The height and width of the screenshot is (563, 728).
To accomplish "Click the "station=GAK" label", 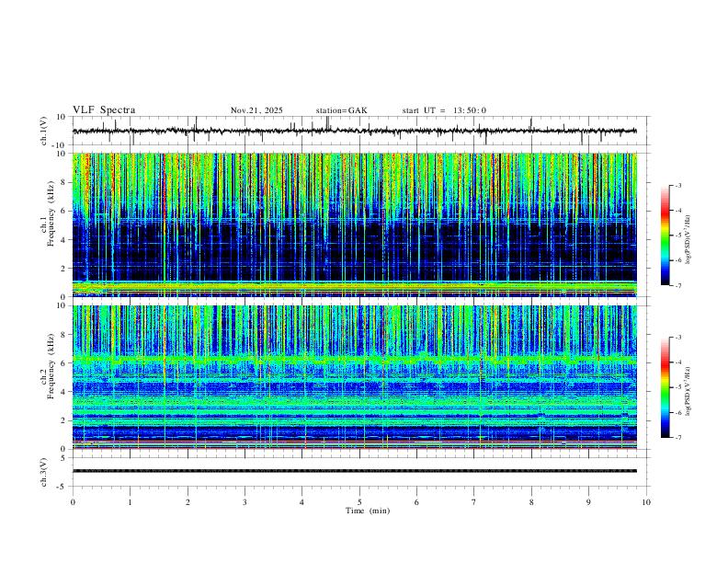I will pos(341,110).
